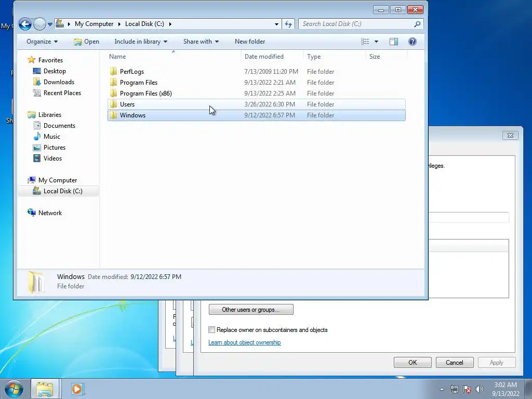Screen dimensions: 532x399
Task: Click the 9/13/2022 2:25 AM date cell
Action: [270, 94]
